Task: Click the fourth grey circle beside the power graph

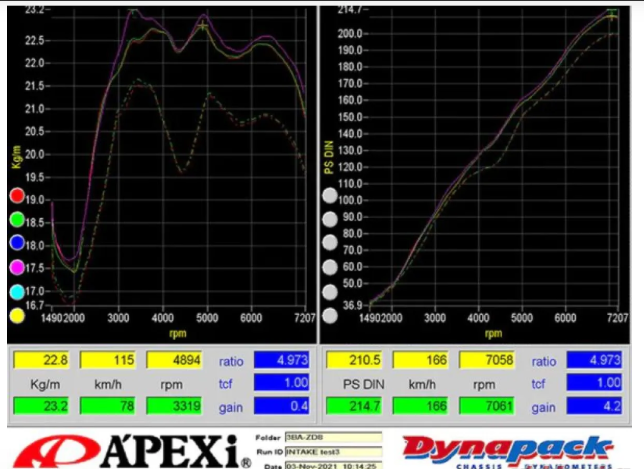Action: [x=330, y=267]
